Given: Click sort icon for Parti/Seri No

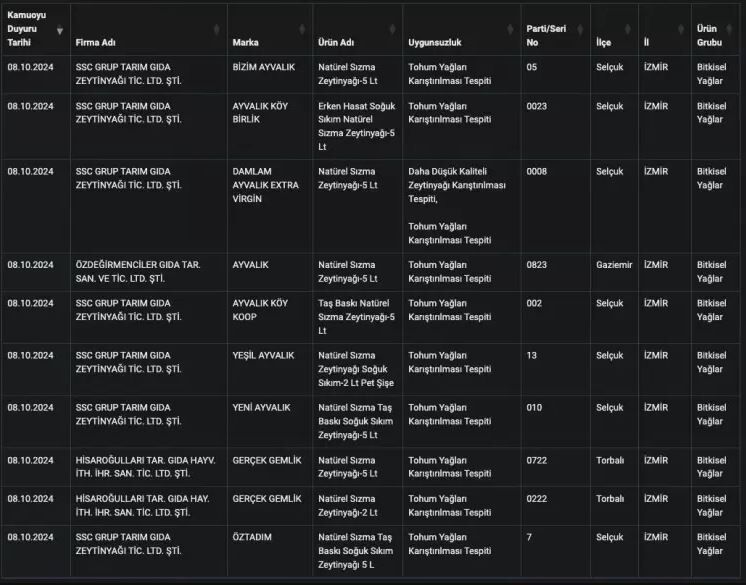Looking at the screenshot, I should (579, 30).
